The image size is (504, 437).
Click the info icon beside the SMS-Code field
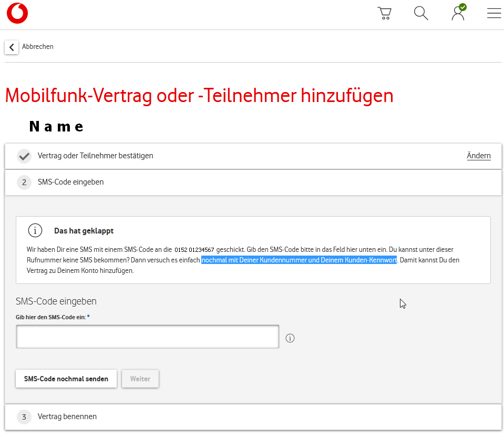tap(290, 338)
